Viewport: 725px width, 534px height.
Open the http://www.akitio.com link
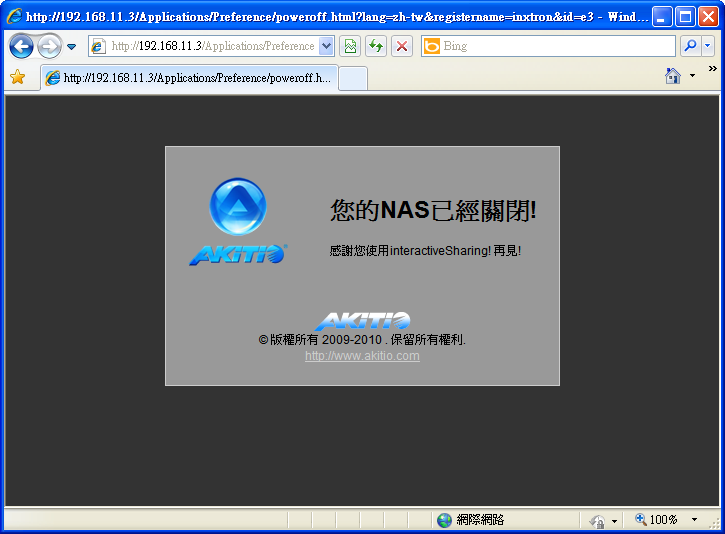click(362, 356)
